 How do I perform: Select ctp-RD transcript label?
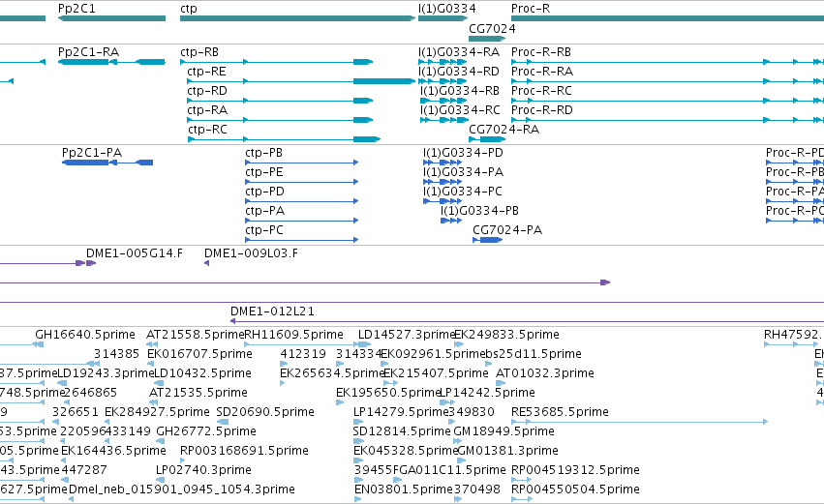[207, 91]
